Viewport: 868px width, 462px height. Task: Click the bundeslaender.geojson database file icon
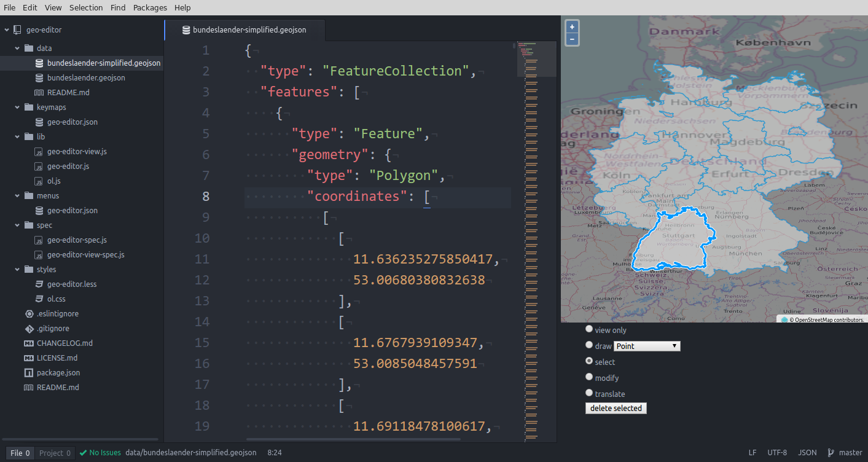click(x=39, y=78)
